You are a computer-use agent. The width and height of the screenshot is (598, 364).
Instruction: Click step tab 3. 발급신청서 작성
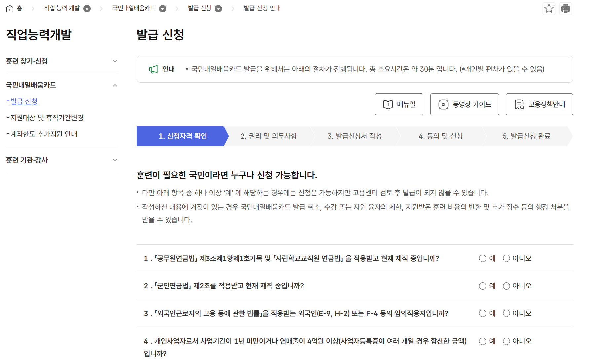pos(355,136)
